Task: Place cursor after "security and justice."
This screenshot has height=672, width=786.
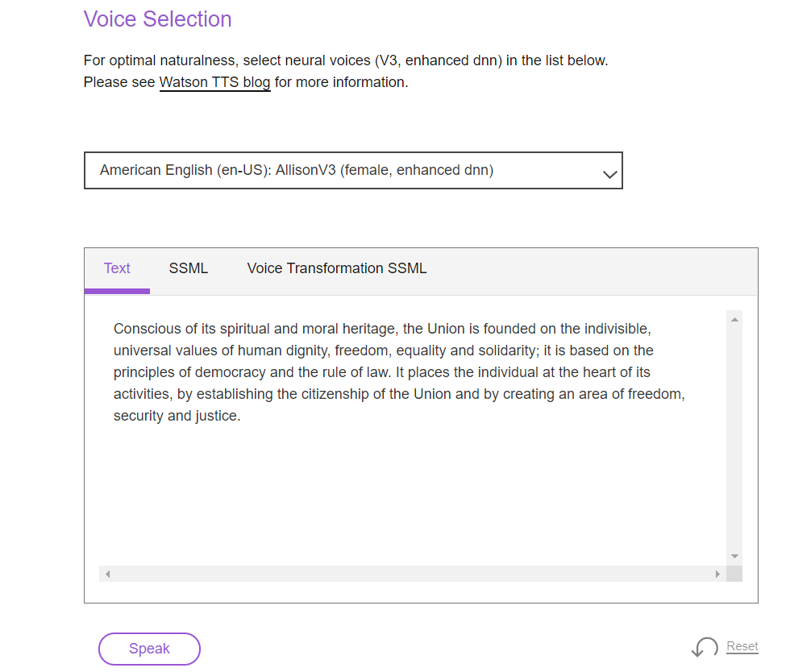Action: tap(241, 417)
